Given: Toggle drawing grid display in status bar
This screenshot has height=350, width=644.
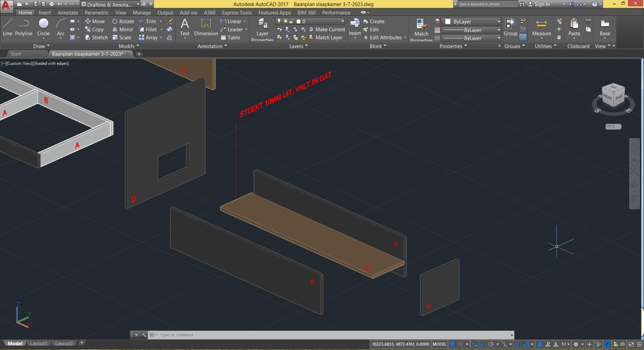Looking at the screenshot, I should click(453, 344).
